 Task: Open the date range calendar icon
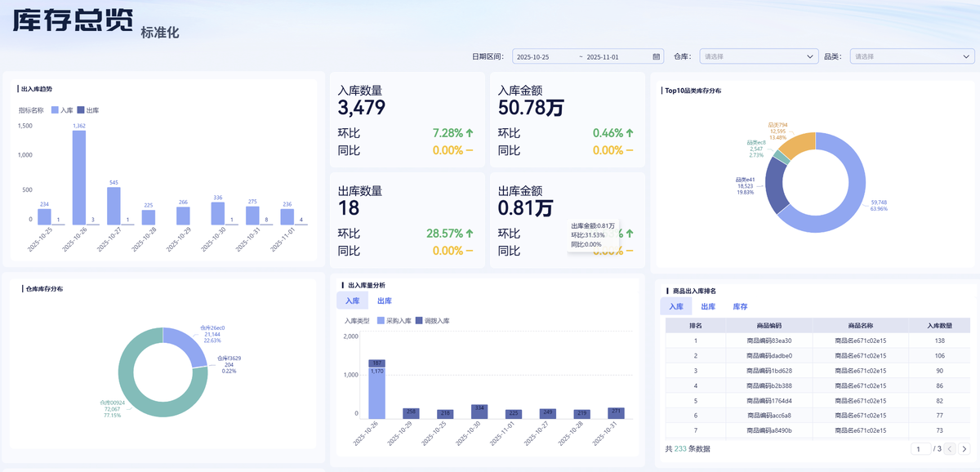pyautogui.click(x=657, y=56)
